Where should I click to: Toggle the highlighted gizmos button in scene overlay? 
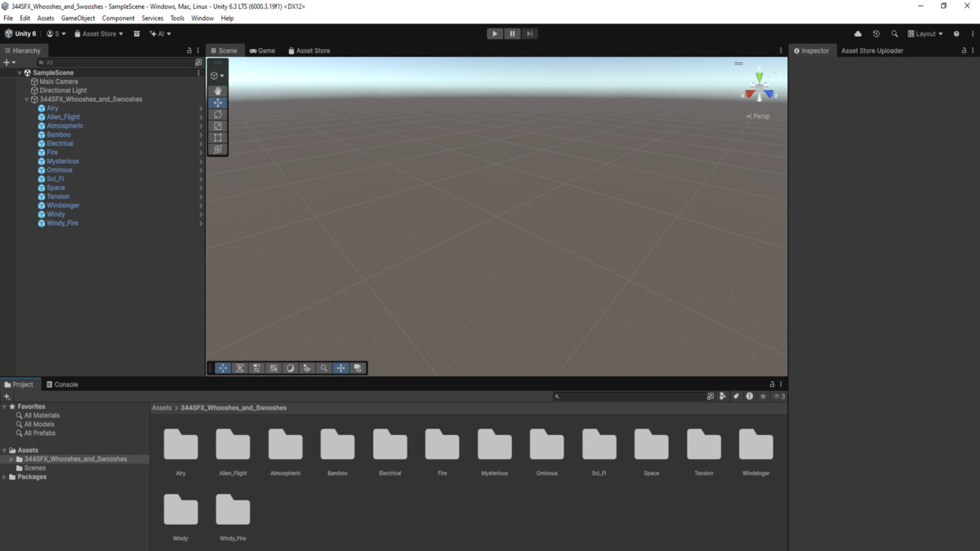pos(341,368)
